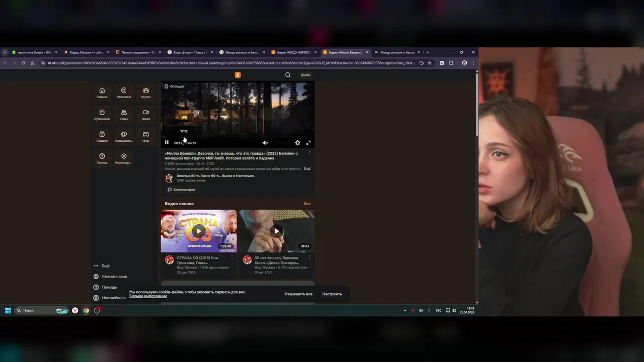
Task: Switch РУС keyboard language indicator
Action: pyautogui.click(x=439, y=310)
